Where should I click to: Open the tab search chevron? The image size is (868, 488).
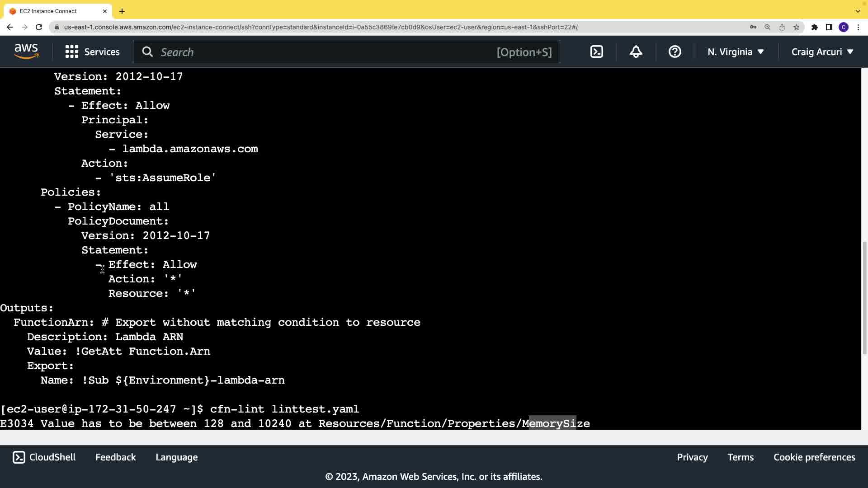(858, 11)
